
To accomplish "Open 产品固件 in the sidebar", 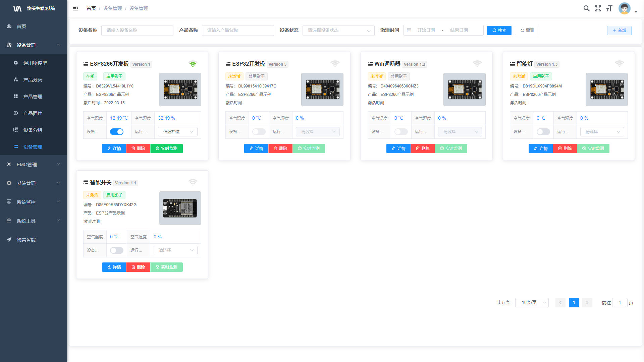I will pos(33,113).
